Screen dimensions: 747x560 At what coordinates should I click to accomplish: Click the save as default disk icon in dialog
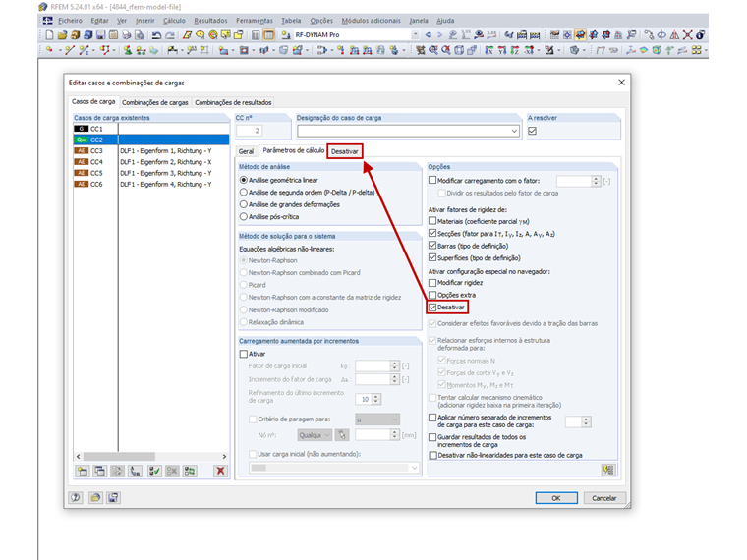coord(113,498)
